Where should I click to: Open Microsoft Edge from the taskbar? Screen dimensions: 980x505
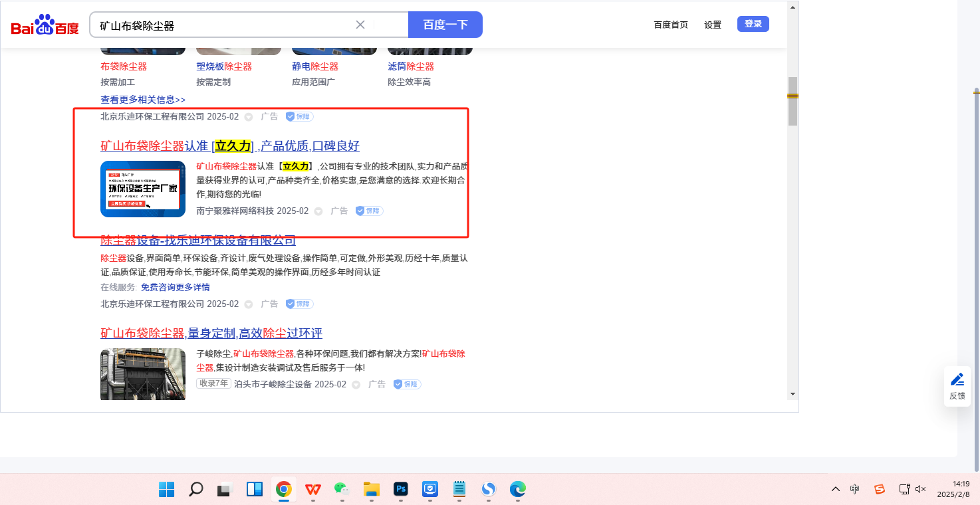[x=518, y=490]
